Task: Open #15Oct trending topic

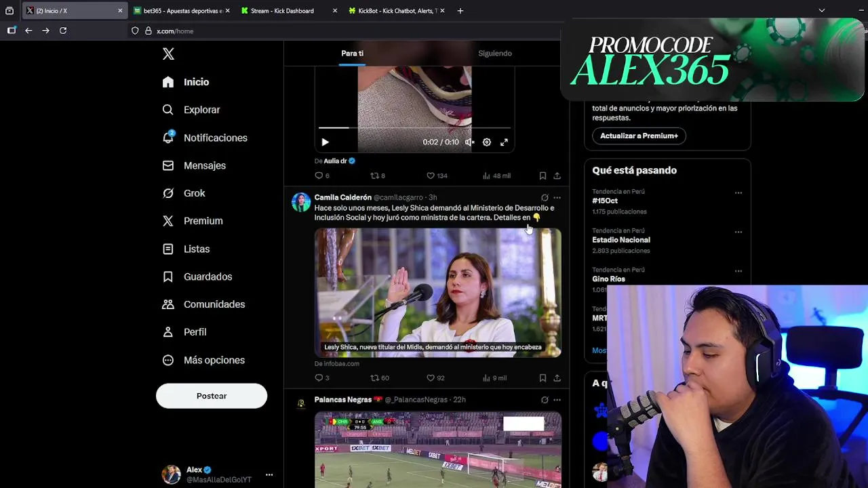Action: coord(605,201)
